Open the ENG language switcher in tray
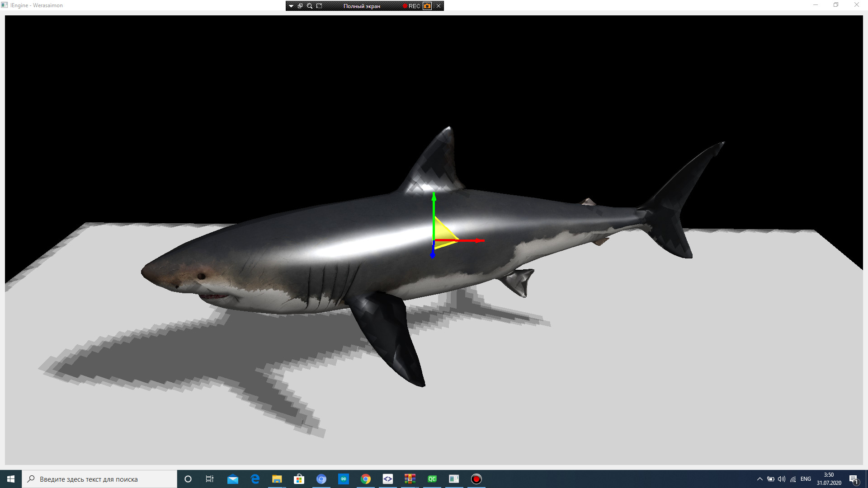Image resolution: width=868 pixels, height=488 pixels. [806, 479]
